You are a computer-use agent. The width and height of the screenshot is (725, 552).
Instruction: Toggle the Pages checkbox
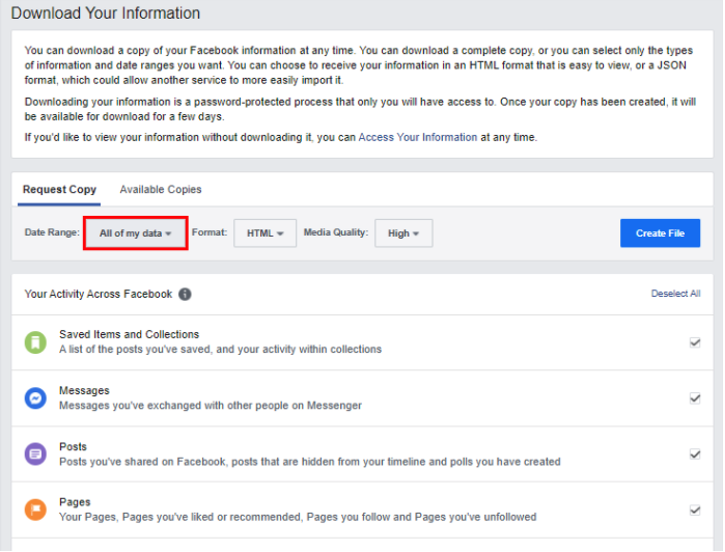[695, 510]
